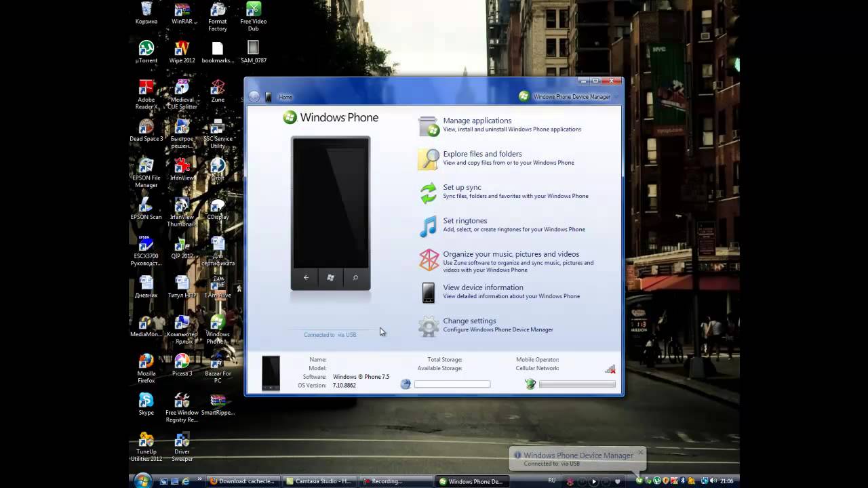Open the TuneUp Utilities 2012 desktop icon

[x=146, y=447]
